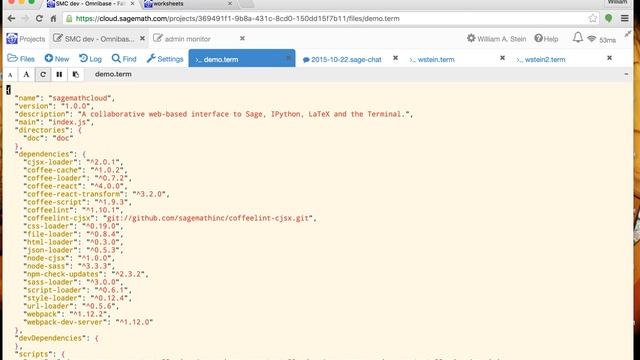Open the browser home page
Screen dimensions: 640x360
[53, 18]
